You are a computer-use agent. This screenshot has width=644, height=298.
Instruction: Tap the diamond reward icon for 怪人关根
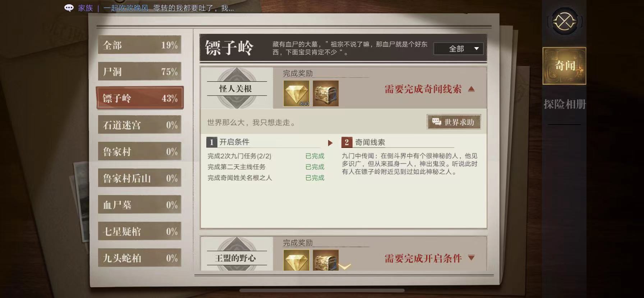296,93
